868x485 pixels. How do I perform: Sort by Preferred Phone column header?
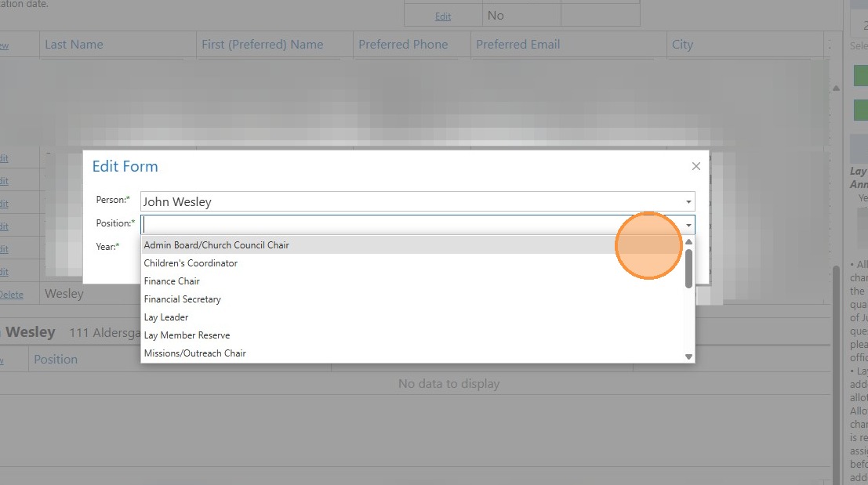click(x=403, y=45)
